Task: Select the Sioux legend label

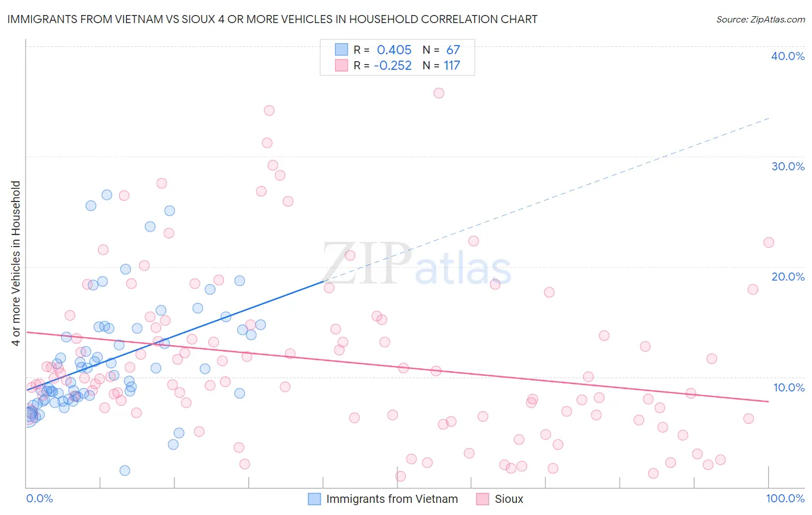Action: pyautogui.click(x=509, y=499)
